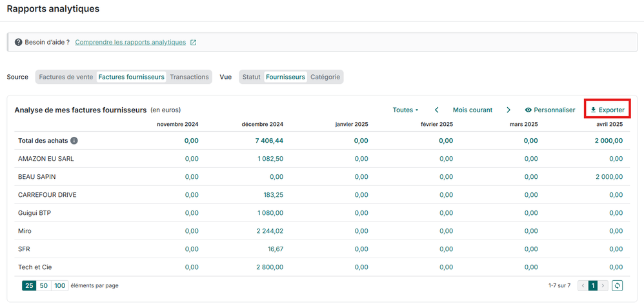Image resolution: width=644 pixels, height=306 pixels.
Task: Open the external link icon beside help link
Action: [193, 43]
